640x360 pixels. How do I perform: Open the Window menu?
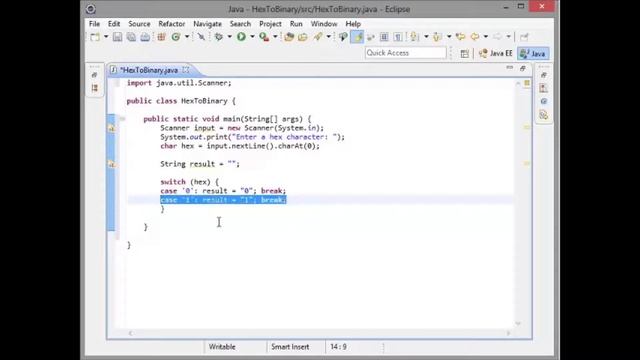coord(324,24)
